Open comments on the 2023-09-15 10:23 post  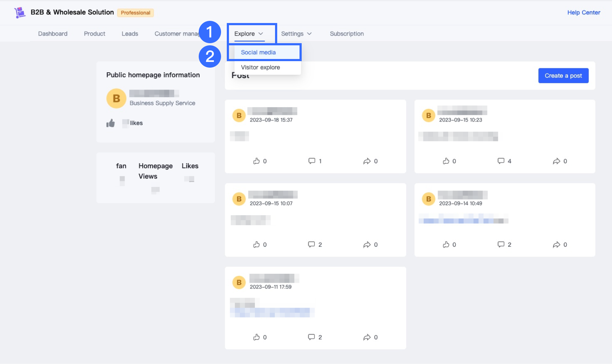pyautogui.click(x=501, y=161)
